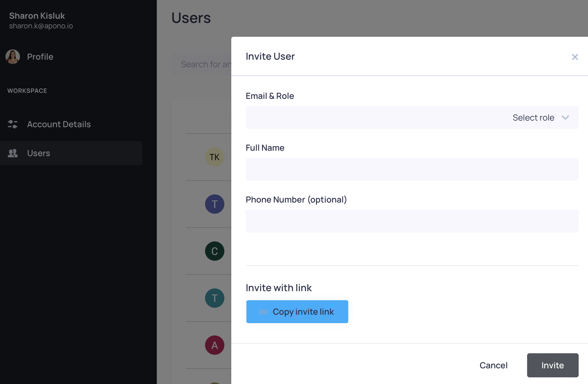The width and height of the screenshot is (588, 384).
Task: Click the Cancel button
Action: (x=493, y=365)
